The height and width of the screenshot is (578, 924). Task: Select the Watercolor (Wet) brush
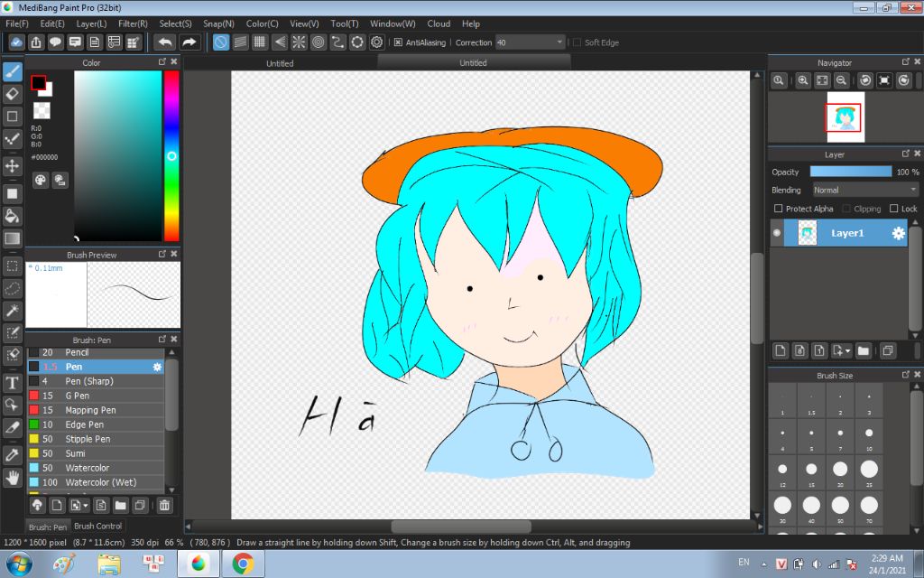pos(96,482)
